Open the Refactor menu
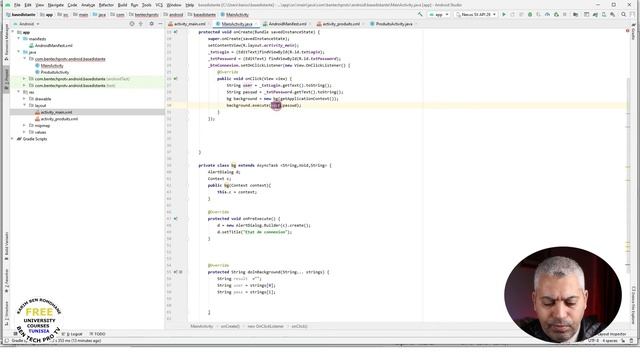This screenshot has width=640, height=360. [x=106, y=5]
